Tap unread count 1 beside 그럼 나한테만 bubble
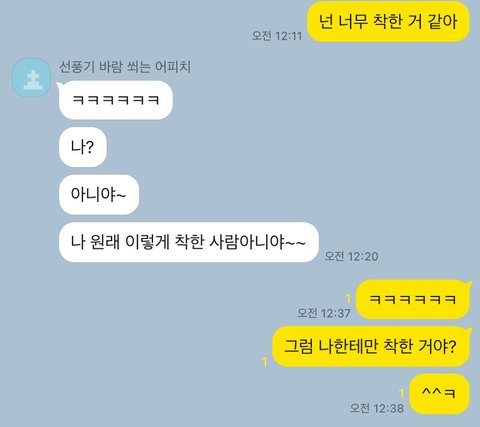Screen dimensions: 480x427 [x=265, y=361]
